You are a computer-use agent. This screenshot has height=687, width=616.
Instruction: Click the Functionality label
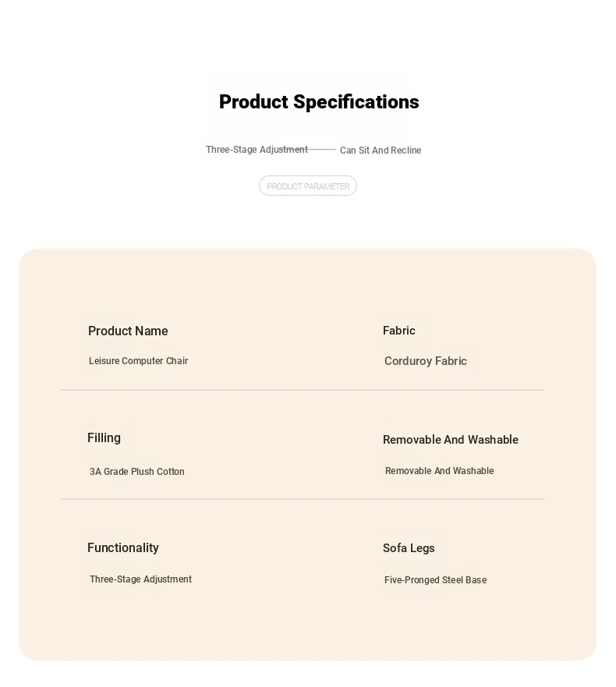pos(123,547)
